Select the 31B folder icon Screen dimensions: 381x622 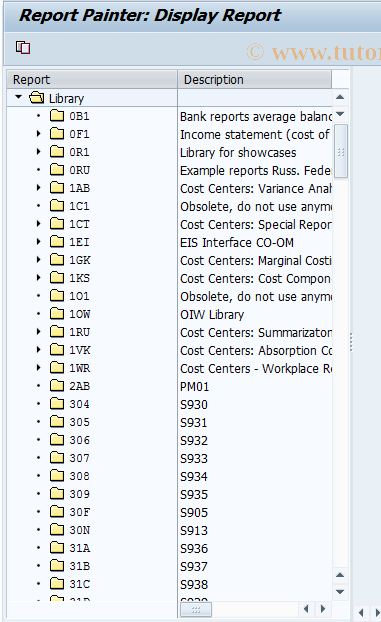pos(57,566)
